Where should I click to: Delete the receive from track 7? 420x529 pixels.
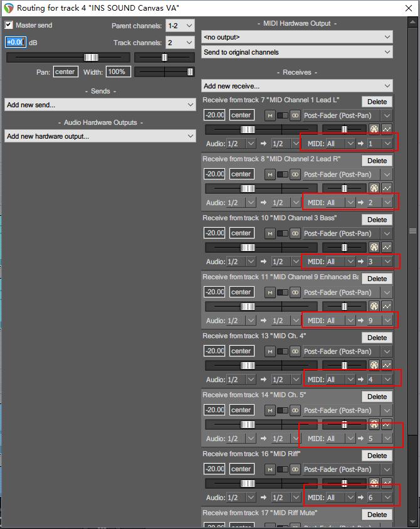click(377, 102)
